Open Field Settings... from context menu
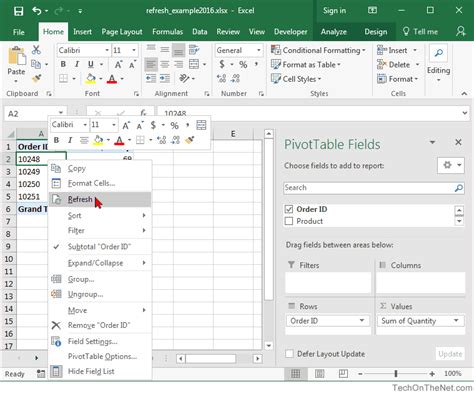This screenshot has height=397, width=474. point(99,341)
